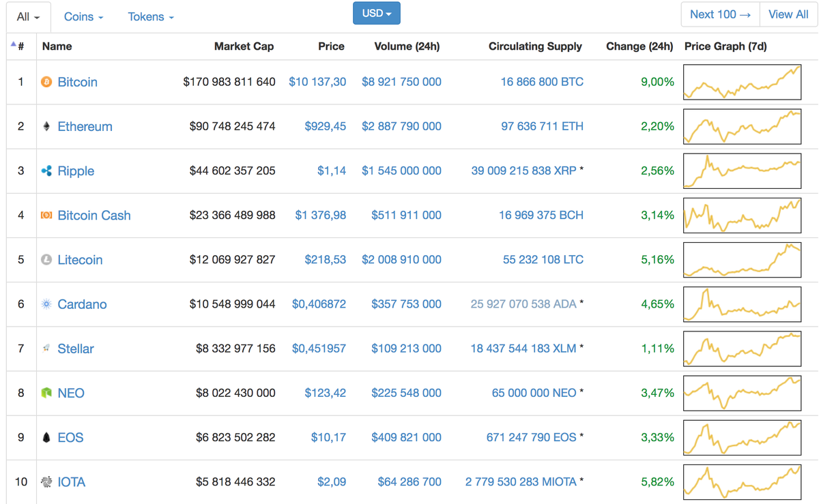Click Bitcoin price $10 137,30

pos(317,82)
